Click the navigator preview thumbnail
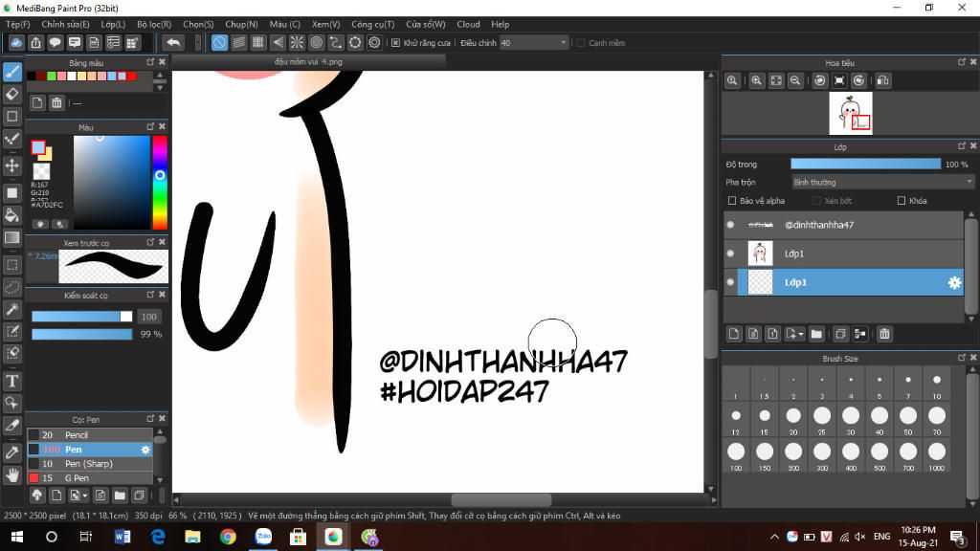 [851, 113]
